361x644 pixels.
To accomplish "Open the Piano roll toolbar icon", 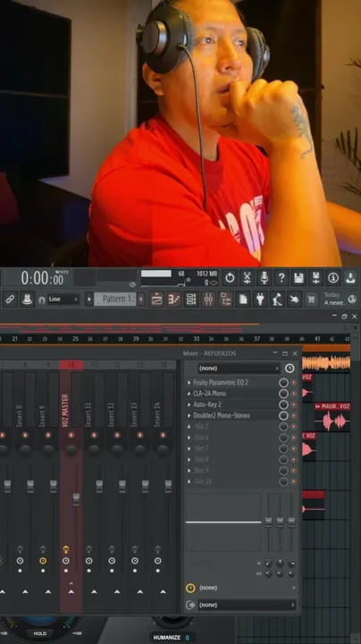I will [174, 300].
